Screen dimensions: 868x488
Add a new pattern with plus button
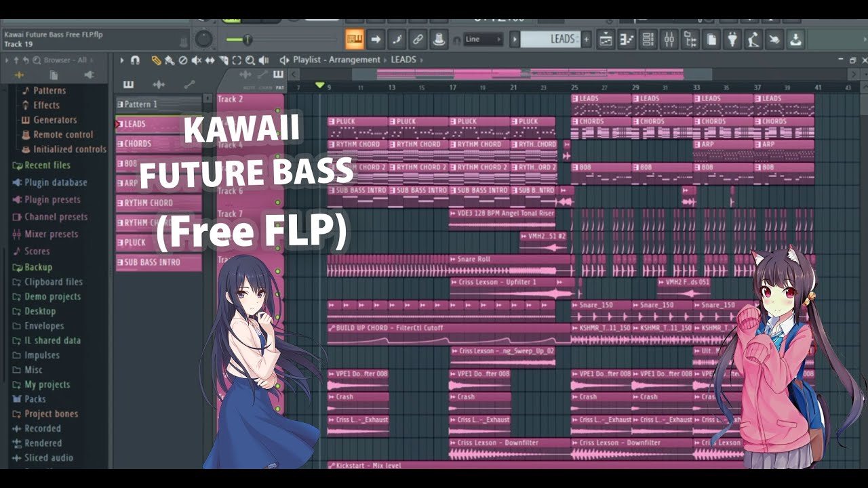click(x=587, y=39)
